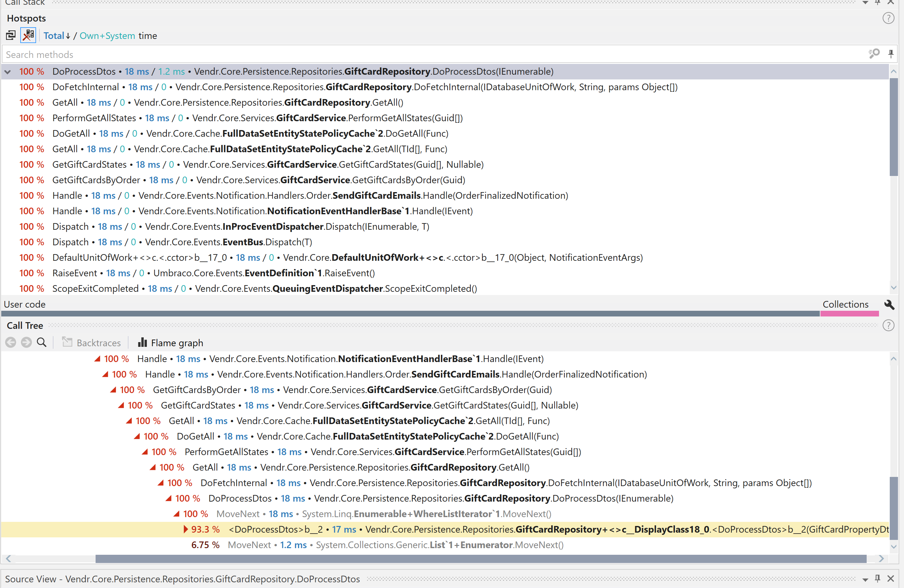The width and height of the screenshot is (904, 588).
Task: Go back in Call Tree navigation
Action: coord(11,343)
